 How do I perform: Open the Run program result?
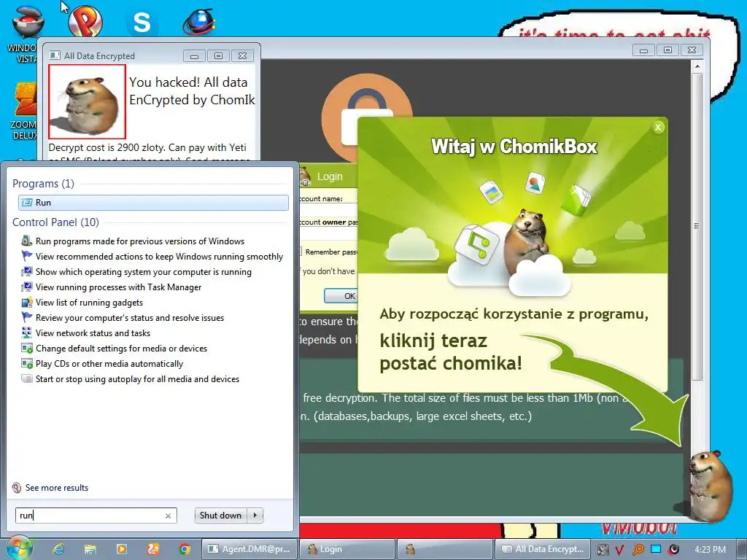pos(153,203)
